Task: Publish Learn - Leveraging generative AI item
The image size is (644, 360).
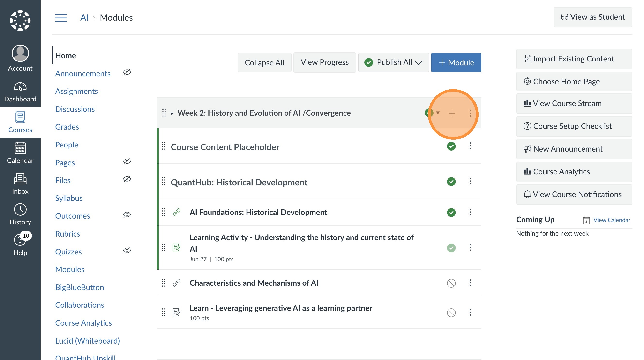Action: [451, 313]
